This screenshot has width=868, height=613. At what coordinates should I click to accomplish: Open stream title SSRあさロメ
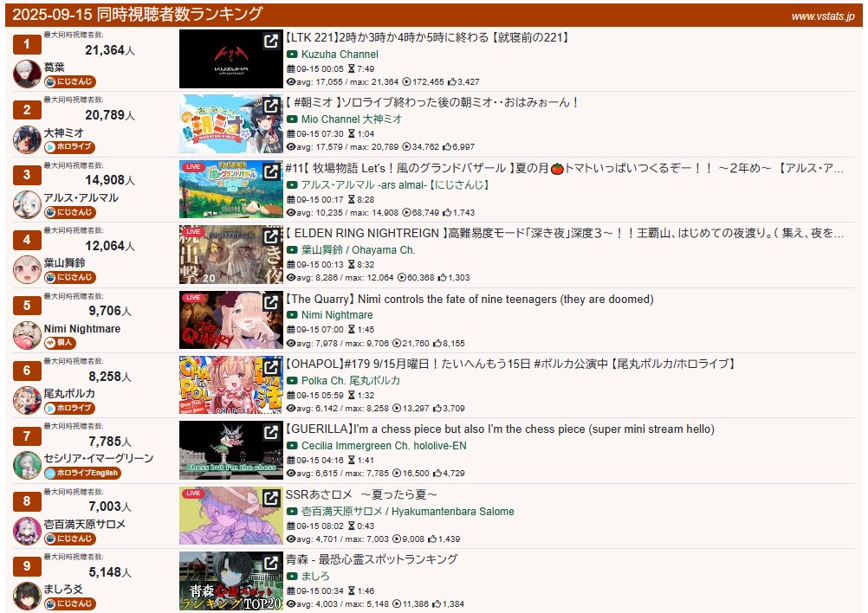(361, 494)
